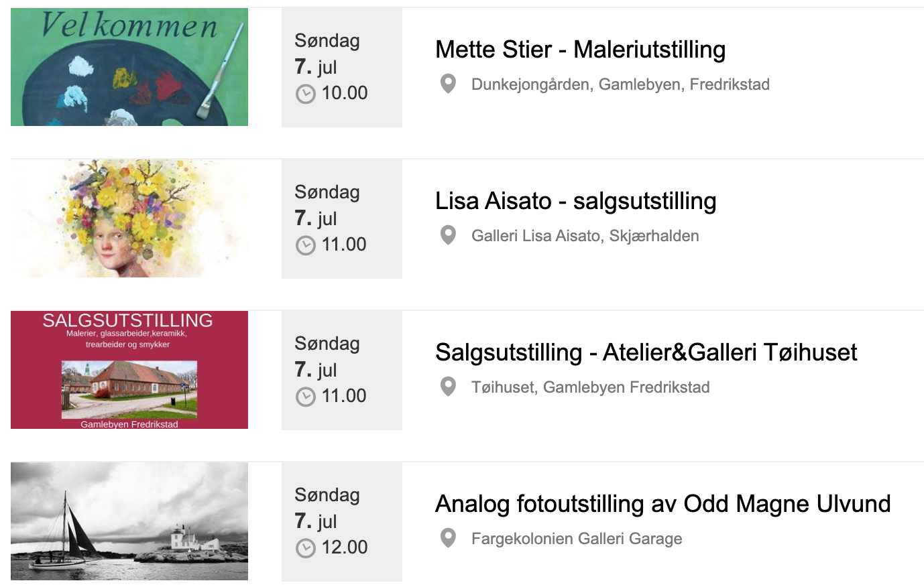Image resolution: width=924 pixels, height=587 pixels.
Task: Click location pin next to Tøihuset, Gamlebyen
Action: tap(448, 387)
